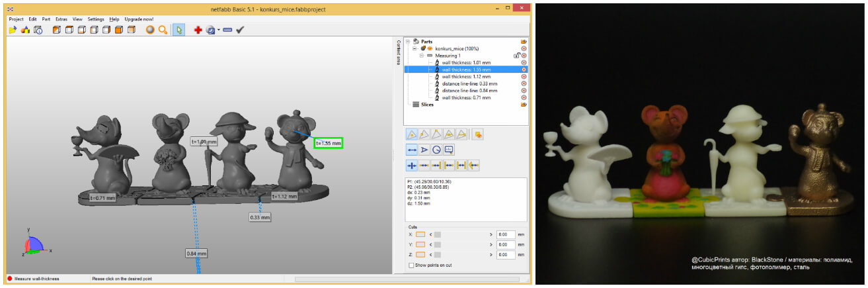Collapse the Measuring 1 tree node
The width and height of the screenshot is (868, 288).
422,56
